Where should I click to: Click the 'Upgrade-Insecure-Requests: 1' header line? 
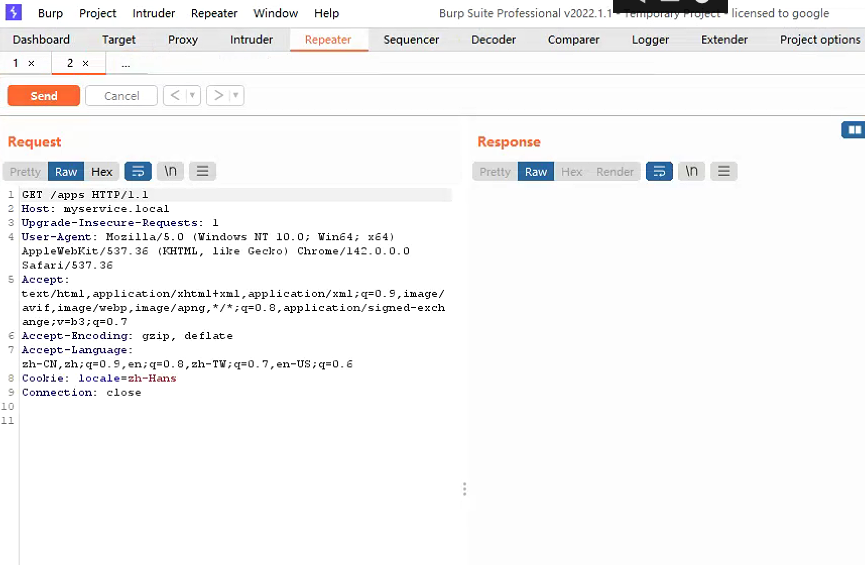[x=120, y=223]
